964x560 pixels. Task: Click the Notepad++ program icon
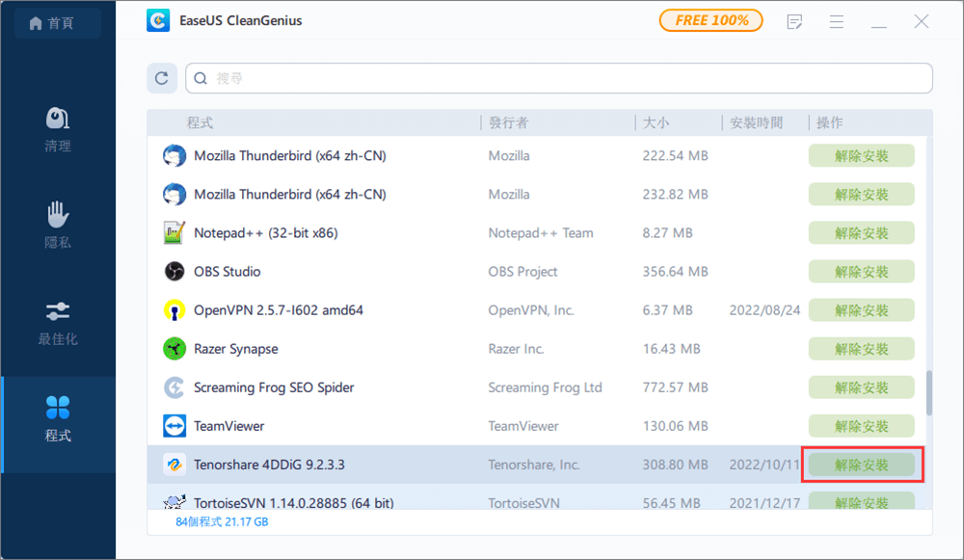click(174, 233)
